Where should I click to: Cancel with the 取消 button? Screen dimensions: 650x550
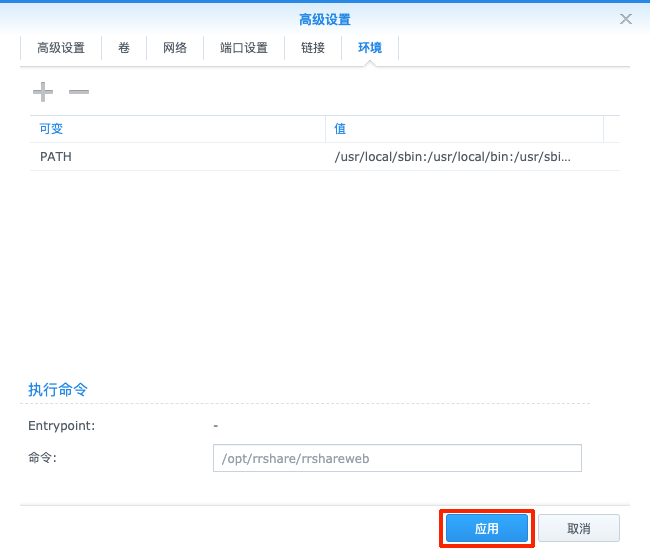pos(578,528)
